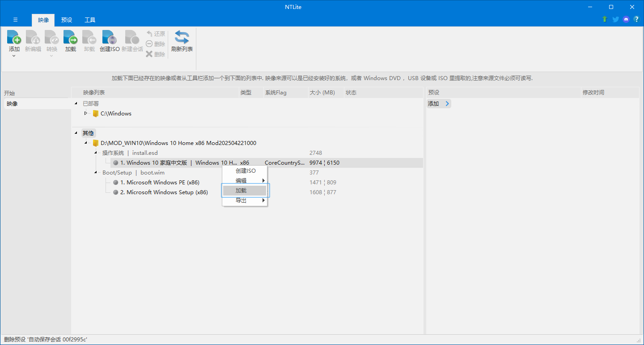The width and height of the screenshot is (644, 345).
Task: Click the 删除 item with X icon
Action: click(x=156, y=54)
